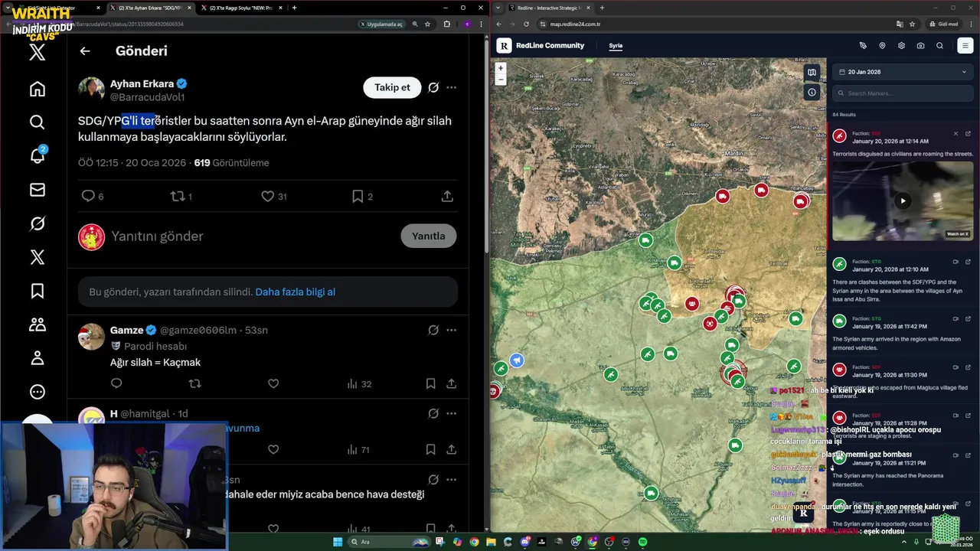Like Ayhan Erkara's post with 31 likes
Screen dimensions: 980x551
[x=267, y=197]
